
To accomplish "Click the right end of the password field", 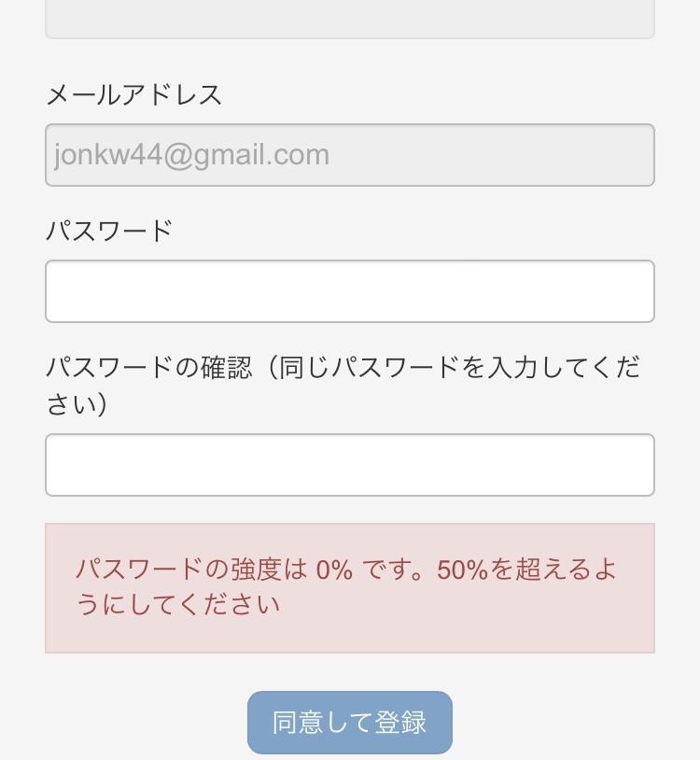I will tap(625, 291).
